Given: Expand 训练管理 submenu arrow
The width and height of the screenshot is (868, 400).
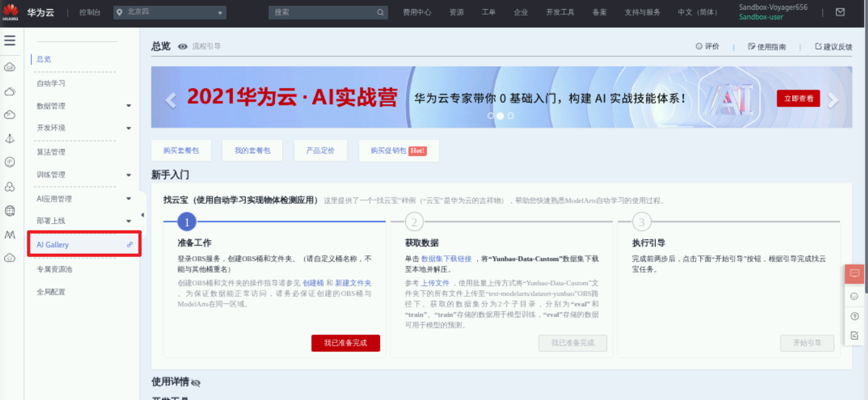Looking at the screenshot, I should click(129, 175).
